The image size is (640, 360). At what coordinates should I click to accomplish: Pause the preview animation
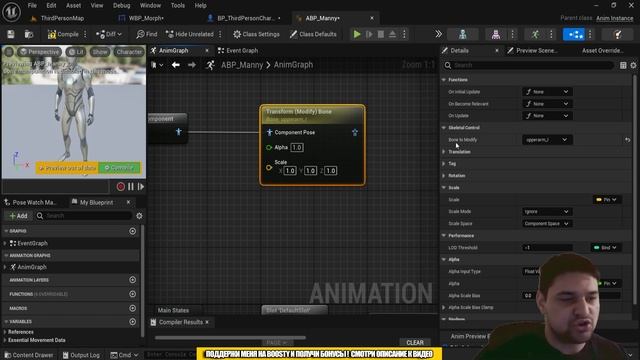131,187
